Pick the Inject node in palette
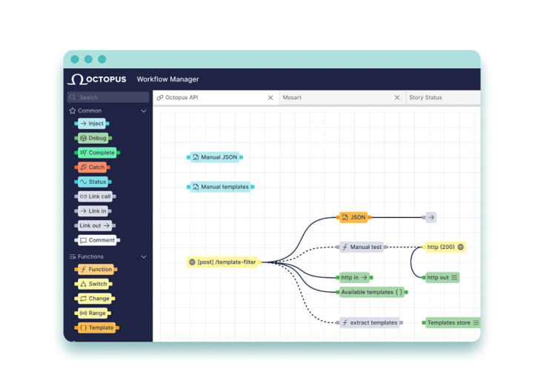This screenshot has width=544, height=392. coord(92,124)
